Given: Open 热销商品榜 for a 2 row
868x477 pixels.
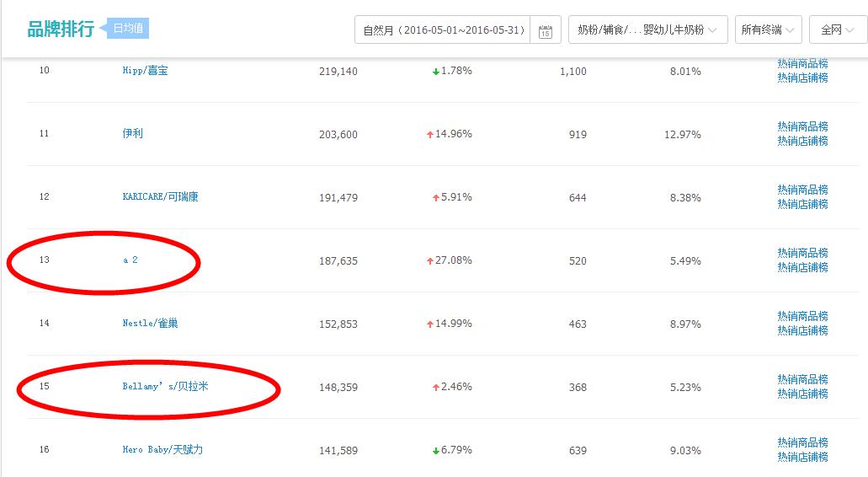Looking at the screenshot, I should click(x=802, y=253).
